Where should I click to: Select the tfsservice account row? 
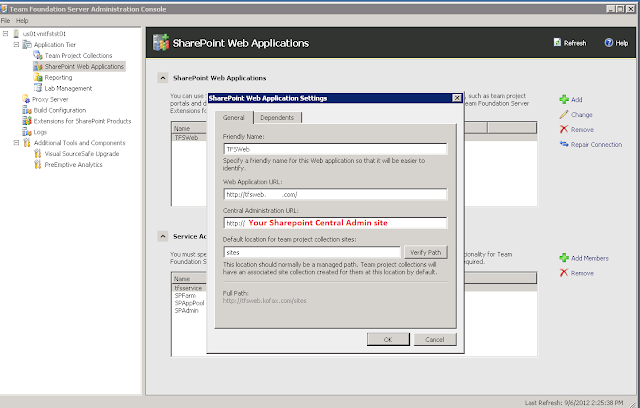tap(188, 288)
